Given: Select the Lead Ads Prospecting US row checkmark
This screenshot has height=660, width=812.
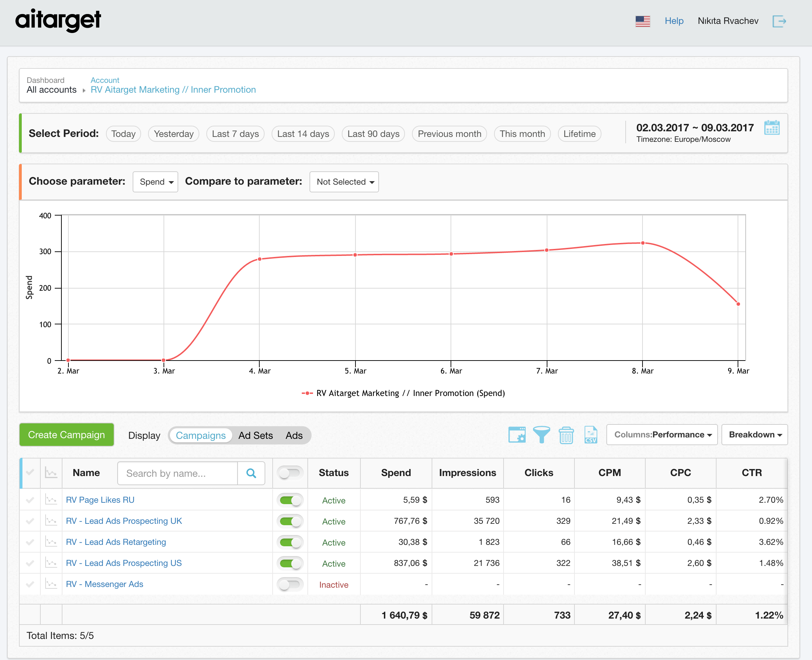Looking at the screenshot, I should [30, 563].
